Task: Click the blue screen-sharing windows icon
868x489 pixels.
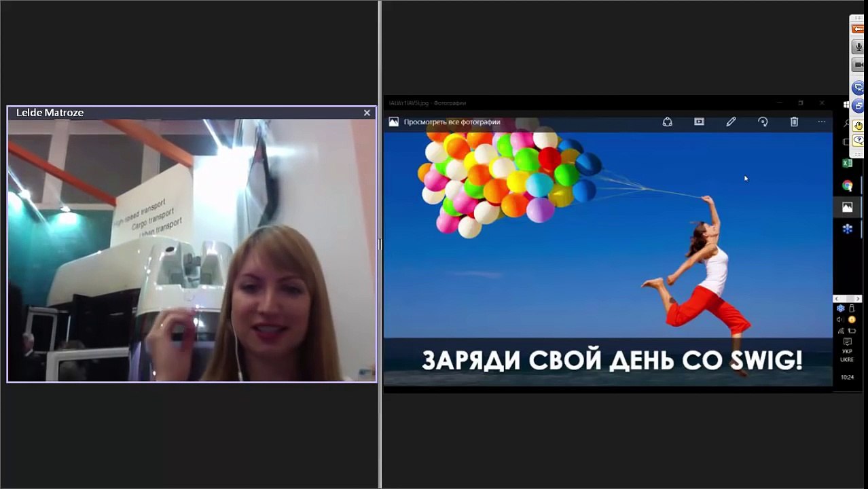Action: pyautogui.click(x=858, y=106)
